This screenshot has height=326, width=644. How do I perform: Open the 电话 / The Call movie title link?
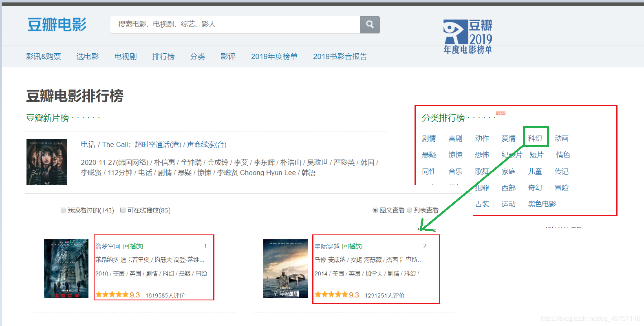[x=154, y=144]
